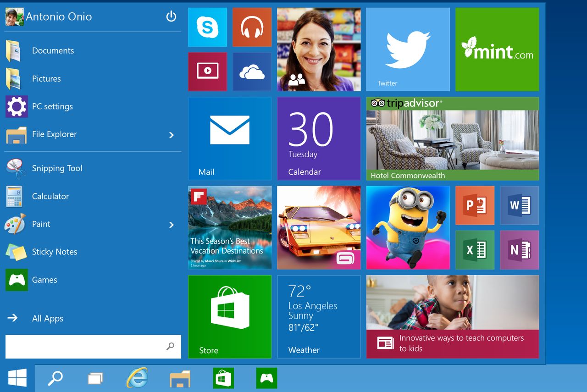The image size is (587, 392).
Task: Open the OneNote tile
Action: 520,250
